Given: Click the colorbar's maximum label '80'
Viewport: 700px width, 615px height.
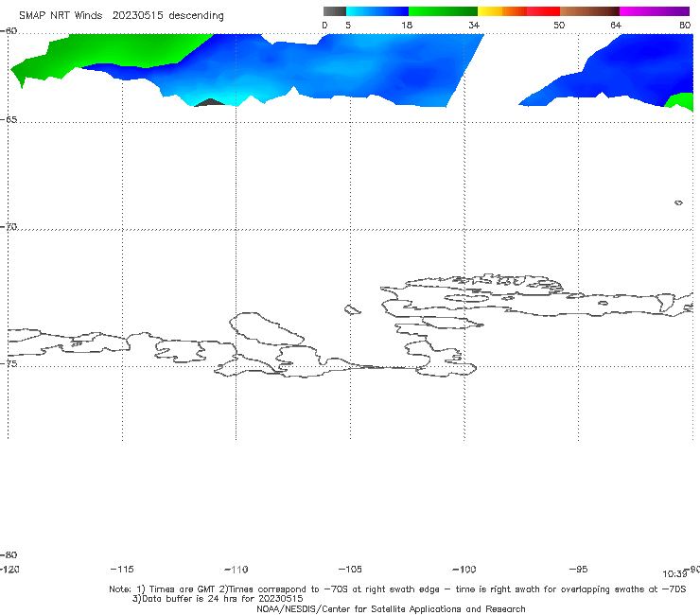Looking at the screenshot, I should 685,25.
